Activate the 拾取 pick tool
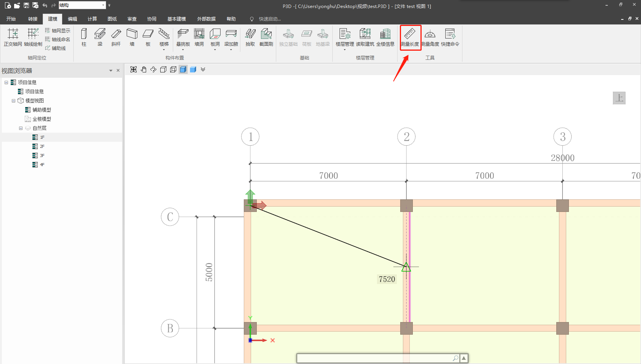This screenshot has height=364, width=641. (x=250, y=37)
